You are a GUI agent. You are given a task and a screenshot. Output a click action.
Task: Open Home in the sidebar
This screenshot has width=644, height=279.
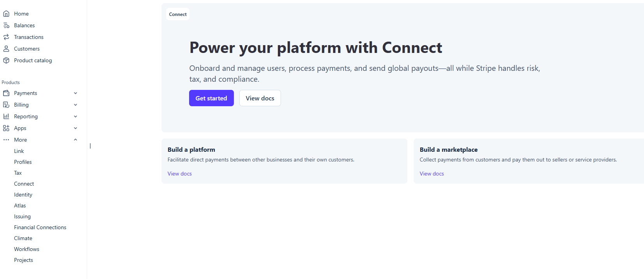[x=21, y=14]
